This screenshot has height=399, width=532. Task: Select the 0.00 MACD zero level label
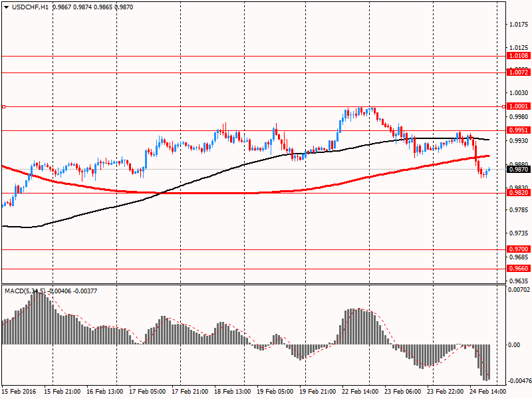514,345
